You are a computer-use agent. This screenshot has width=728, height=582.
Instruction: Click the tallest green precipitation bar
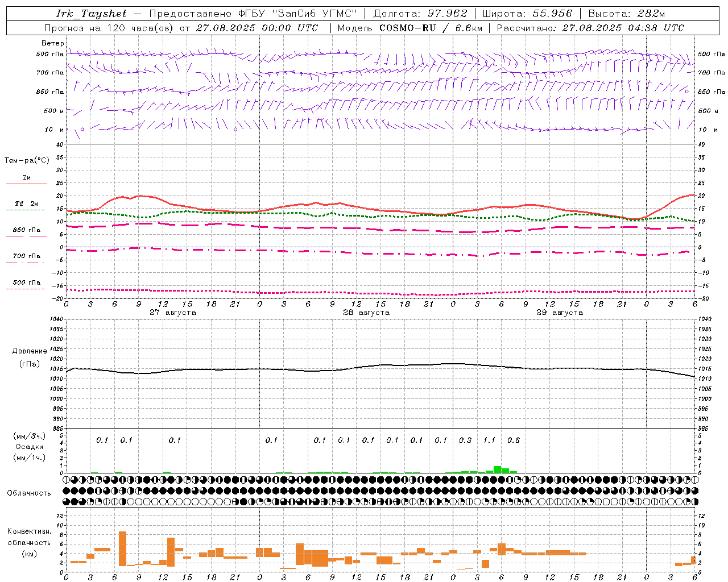pos(497,469)
